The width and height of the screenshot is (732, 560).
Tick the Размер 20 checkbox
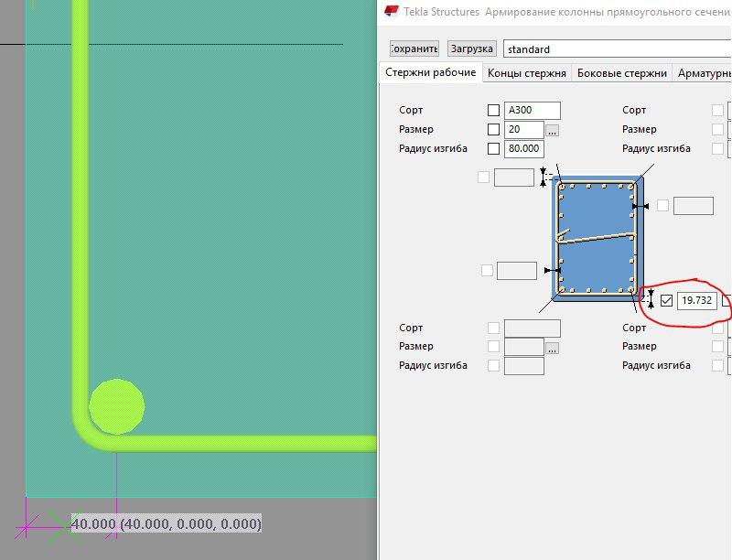tap(494, 130)
